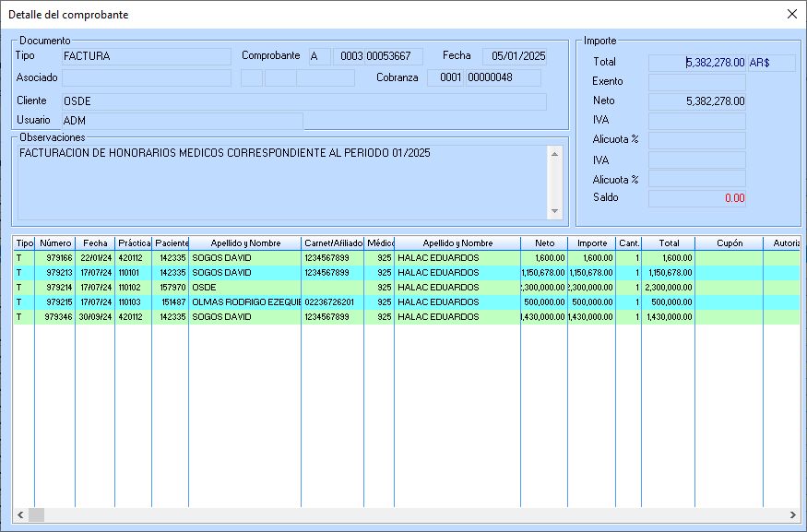
Task: Click the Total cell 1,150,678.00
Action: 669,273
